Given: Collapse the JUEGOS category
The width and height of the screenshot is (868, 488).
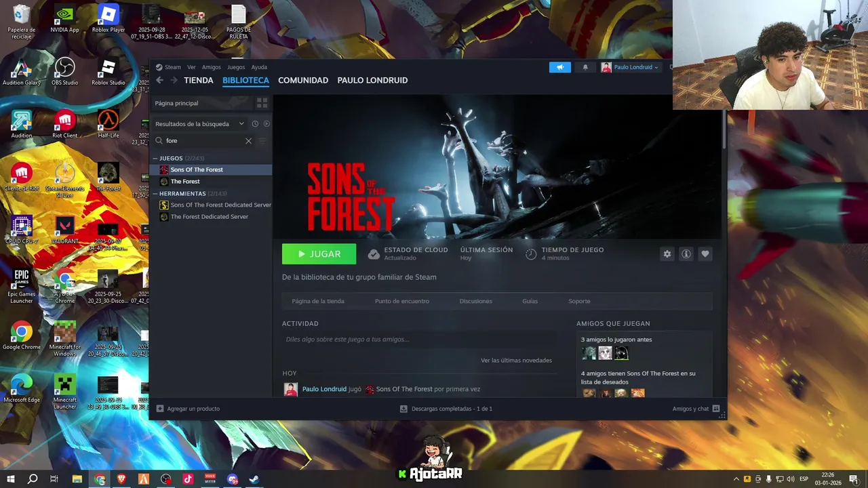Looking at the screenshot, I should pyautogui.click(x=155, y=159).
